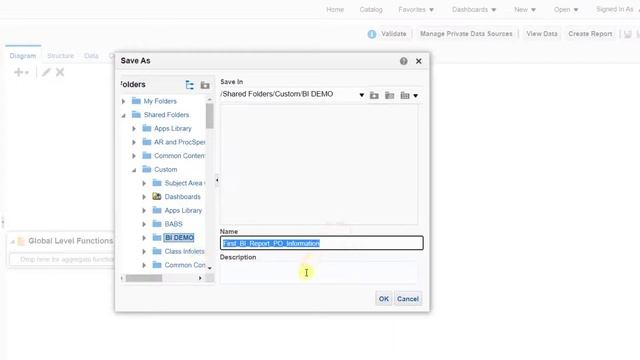The image size is (640, 360).
Task: Collapse the Custom folder node
Action: [x=134, y=170]
